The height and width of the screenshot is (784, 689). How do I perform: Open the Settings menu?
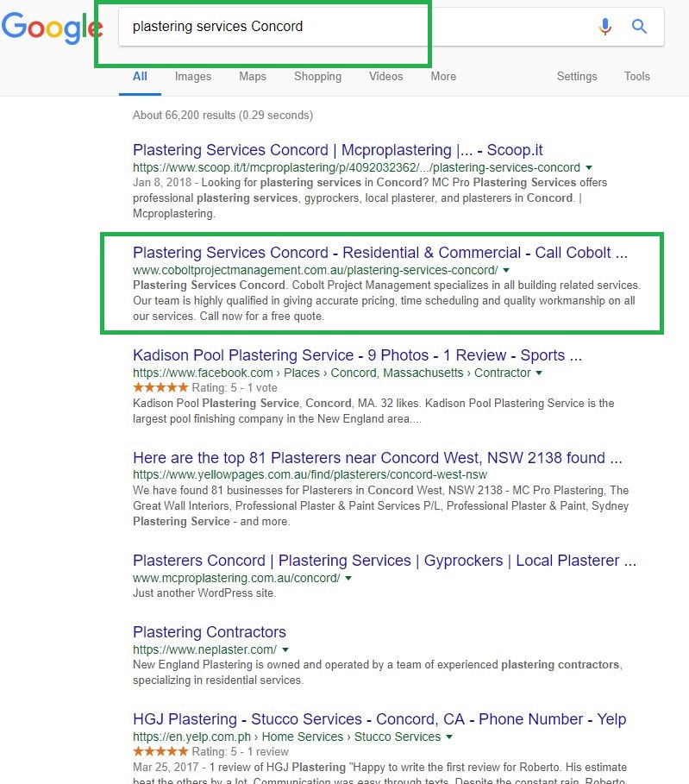(x=577, y=77)
